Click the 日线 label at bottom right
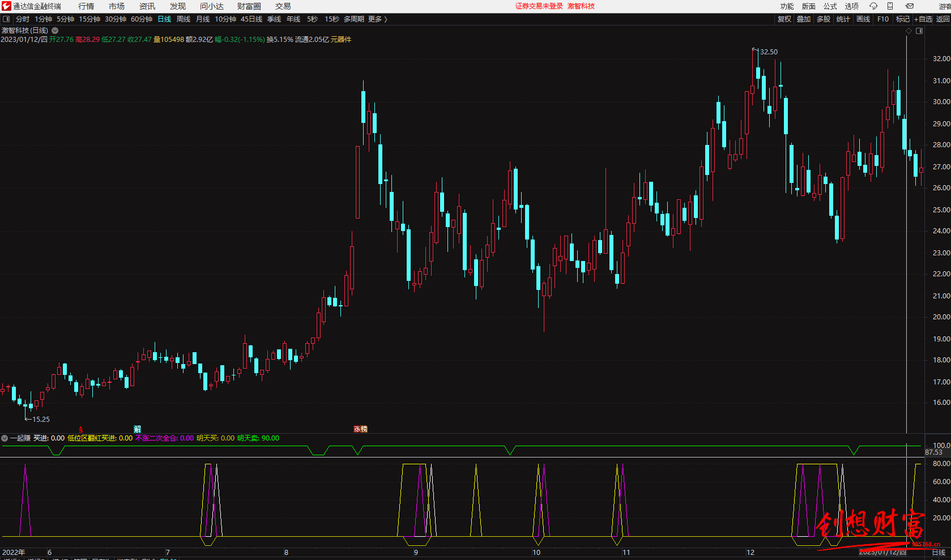The width and height of the screenshot is (951, 560). coord(939,553)
